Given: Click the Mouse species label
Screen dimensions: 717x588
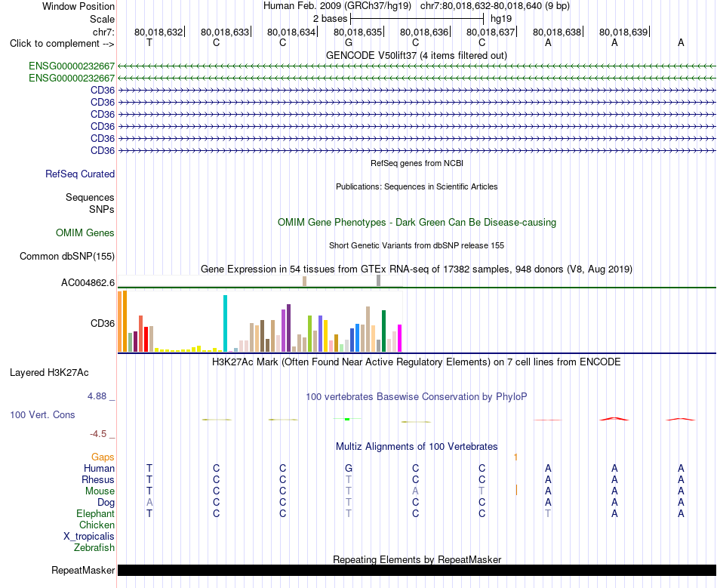Looking at the screenshot, I should pos(100,491).
